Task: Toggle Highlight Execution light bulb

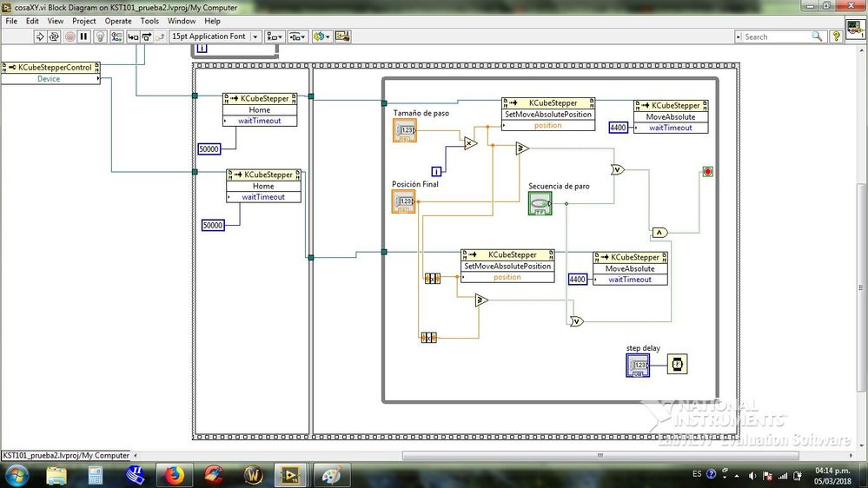Action: [x=100, y=36]
